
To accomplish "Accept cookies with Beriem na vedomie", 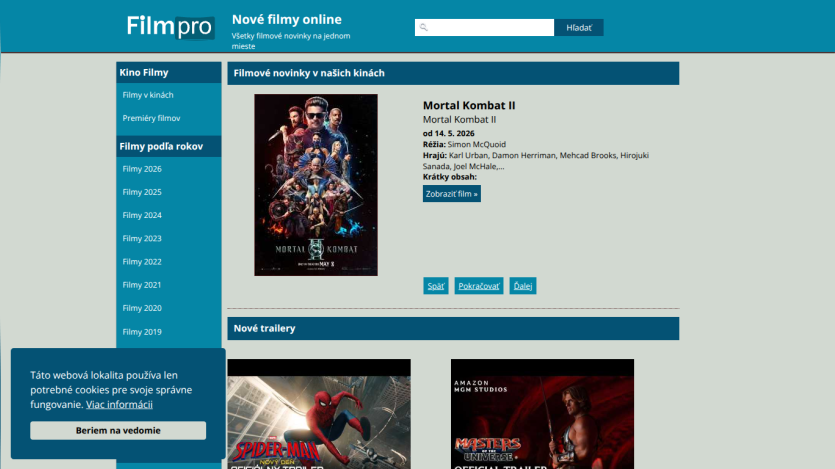I will 118,431.
